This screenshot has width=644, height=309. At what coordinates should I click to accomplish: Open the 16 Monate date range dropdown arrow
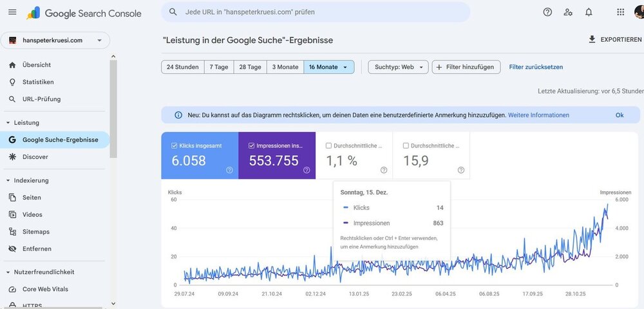(x=345, y=68)
